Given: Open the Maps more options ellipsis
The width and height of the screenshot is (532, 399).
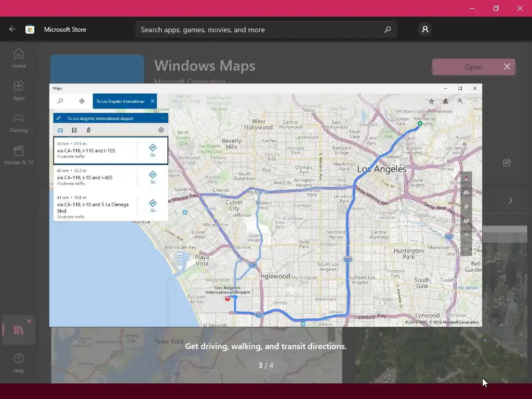Looking at the screenshot, I should coord(475,101).
